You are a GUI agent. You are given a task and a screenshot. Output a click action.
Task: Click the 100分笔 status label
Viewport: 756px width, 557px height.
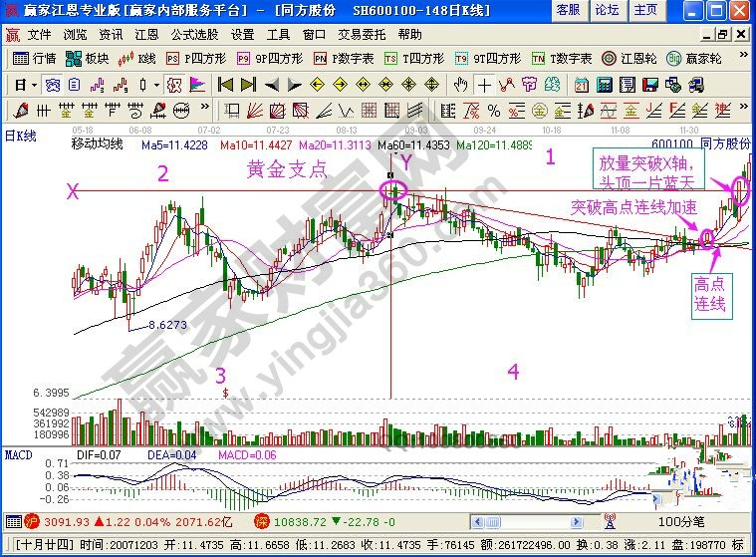coord(680,522)
